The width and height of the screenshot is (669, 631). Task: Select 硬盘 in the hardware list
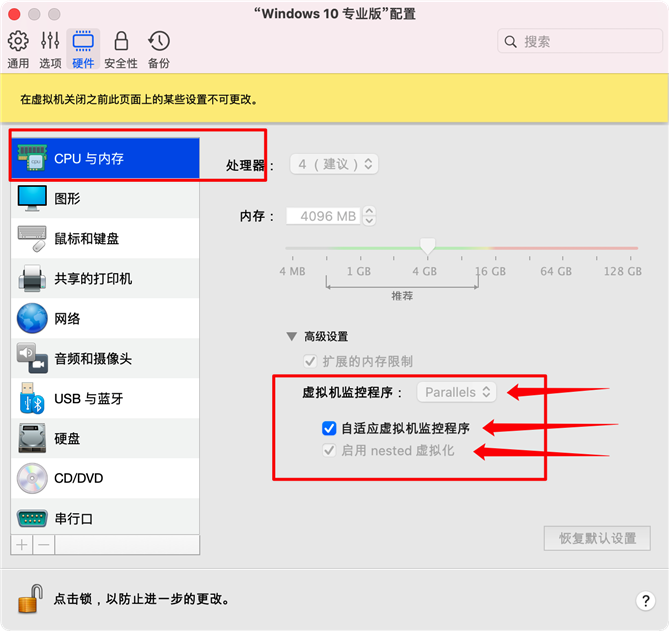point(105,438)
